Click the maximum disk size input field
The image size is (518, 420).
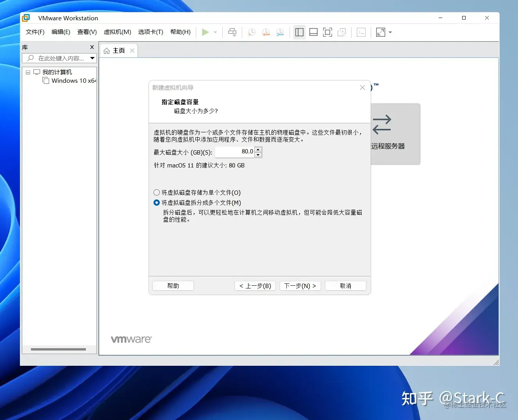[x=234, y=152]
